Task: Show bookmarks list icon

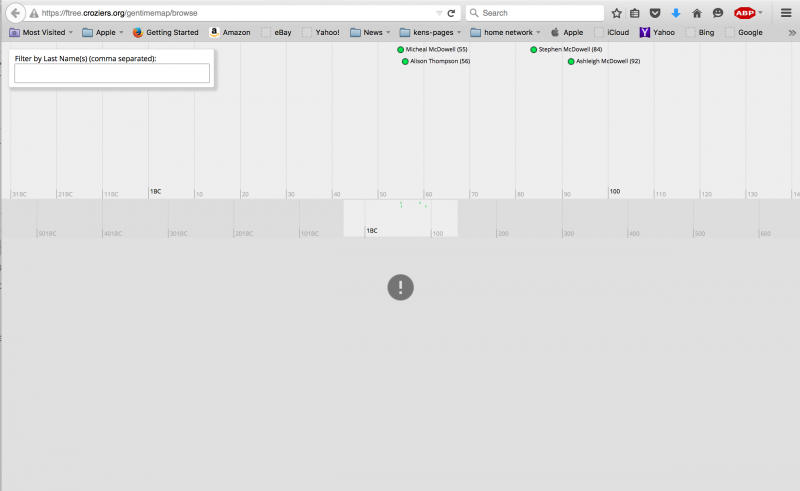Action: (x=635, y=13)
